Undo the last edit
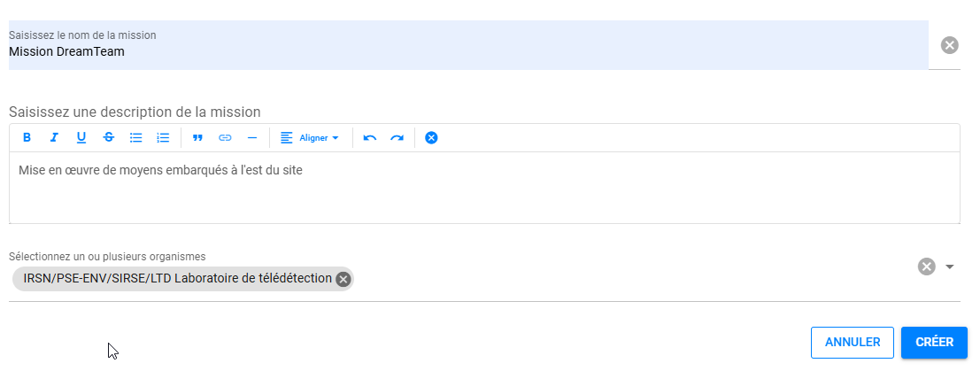The width and height of the screenshot is (980, 371). [370, 137]
